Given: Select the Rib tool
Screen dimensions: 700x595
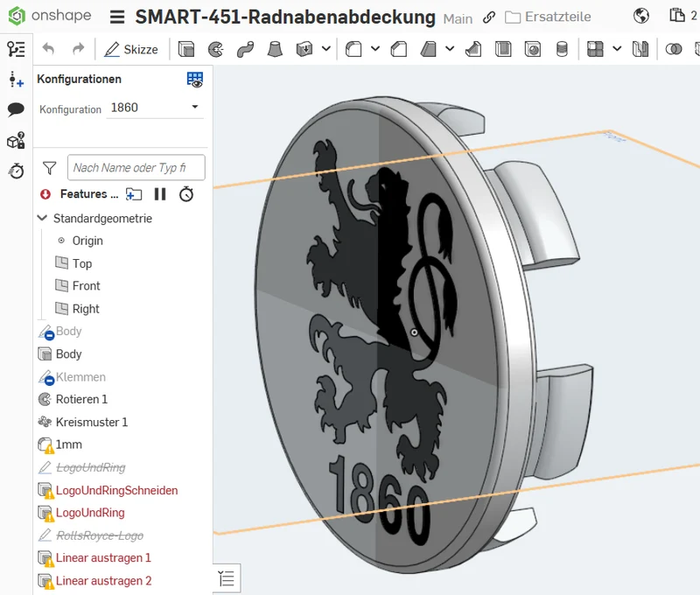Looking at the screenshot, I should [x=473, y=49].
